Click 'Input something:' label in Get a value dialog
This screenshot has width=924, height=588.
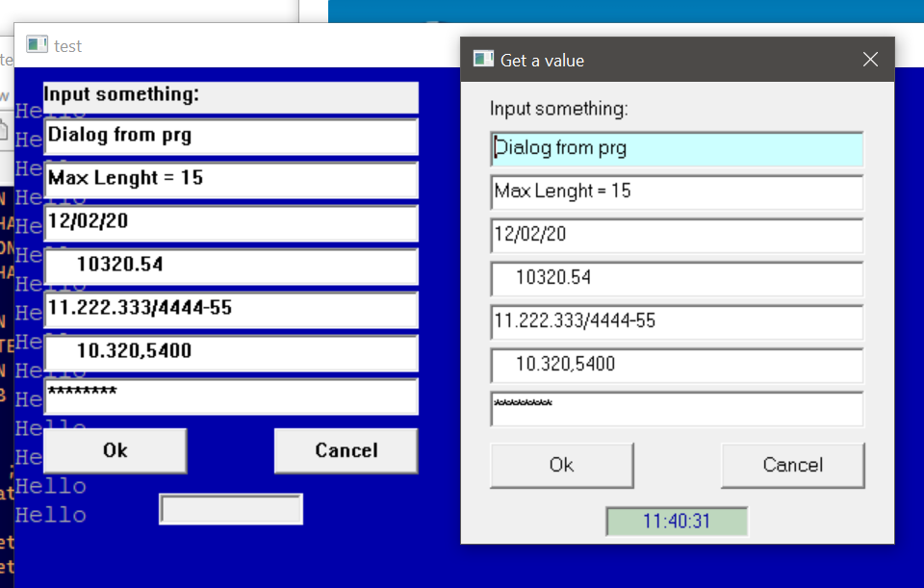[558, 109]
